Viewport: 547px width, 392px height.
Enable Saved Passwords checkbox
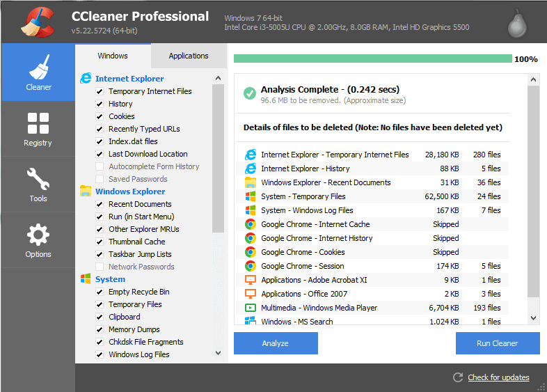[100, 179]
